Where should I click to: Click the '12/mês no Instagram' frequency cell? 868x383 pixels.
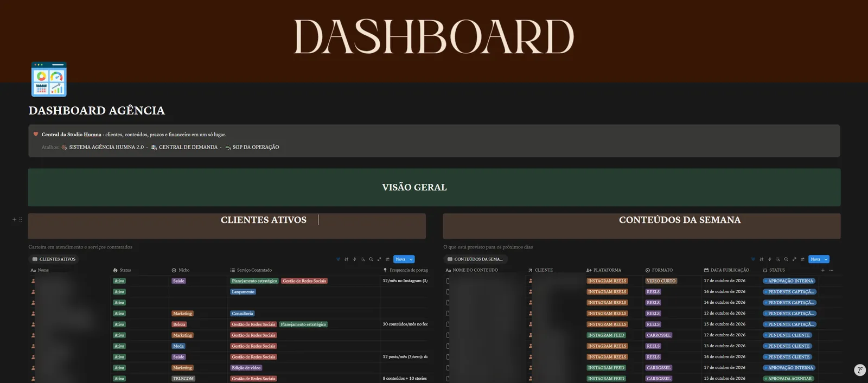(x=405, y=281)
